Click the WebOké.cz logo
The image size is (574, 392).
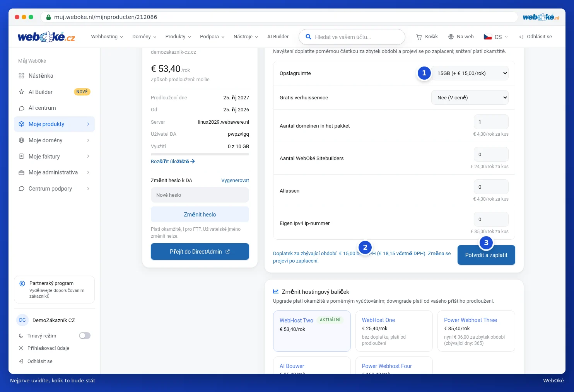46,37
